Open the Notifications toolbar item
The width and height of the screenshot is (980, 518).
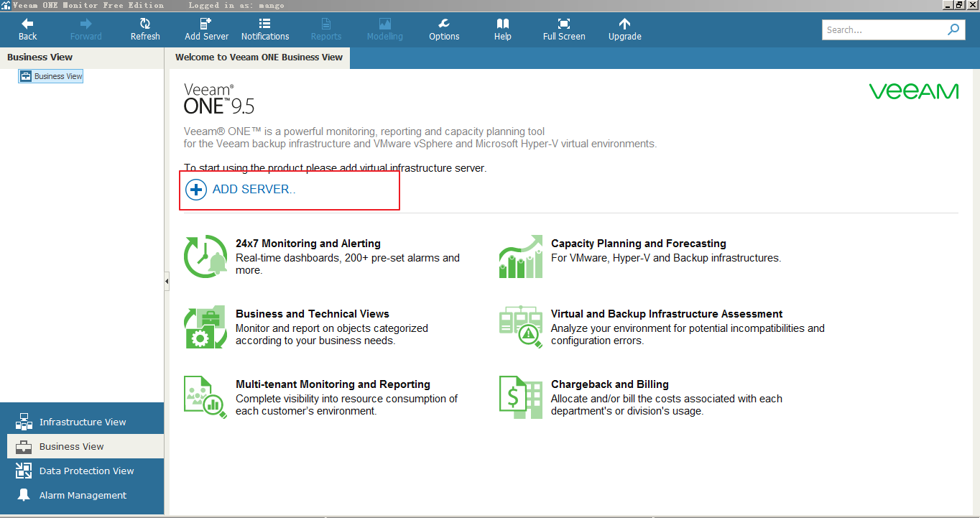[265, 29]
